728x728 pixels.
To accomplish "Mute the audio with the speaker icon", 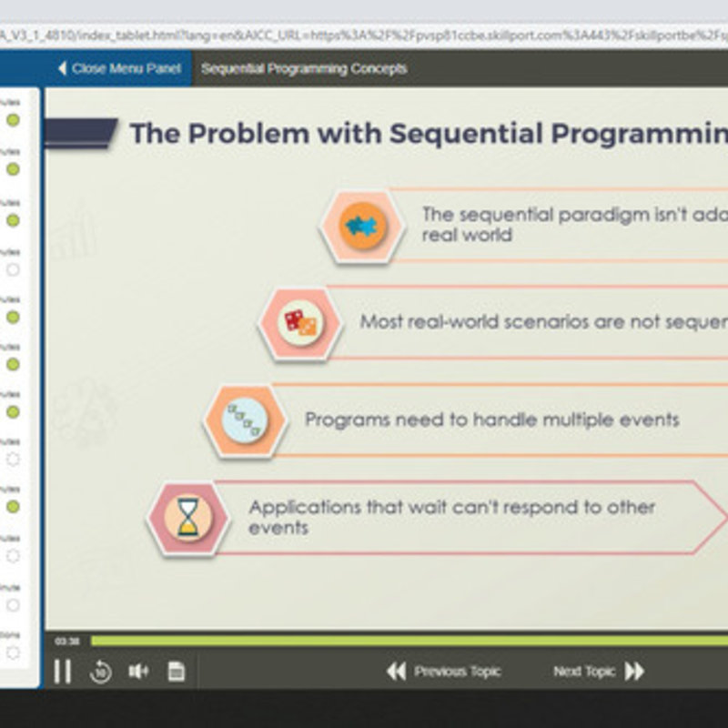I will (x=138, y=672).
